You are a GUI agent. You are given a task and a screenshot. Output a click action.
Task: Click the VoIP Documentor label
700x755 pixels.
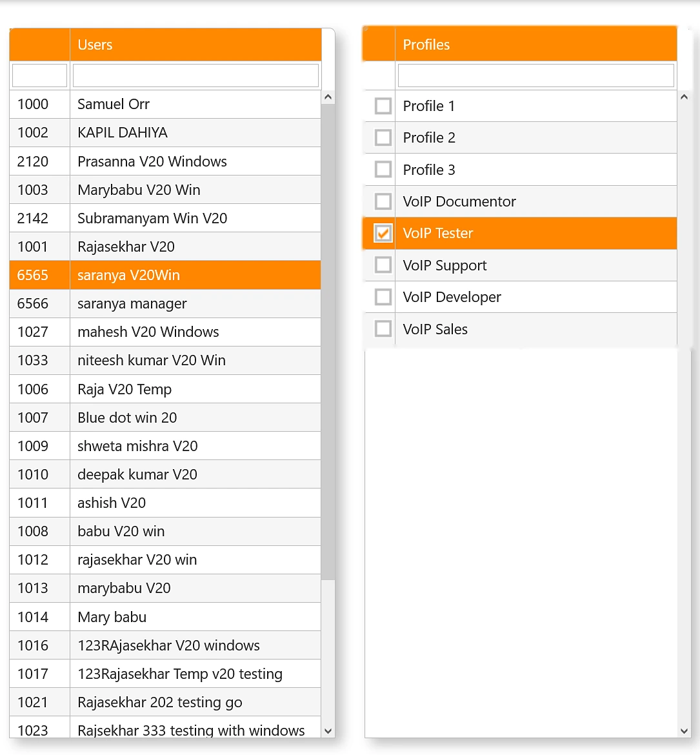(459, 201)
